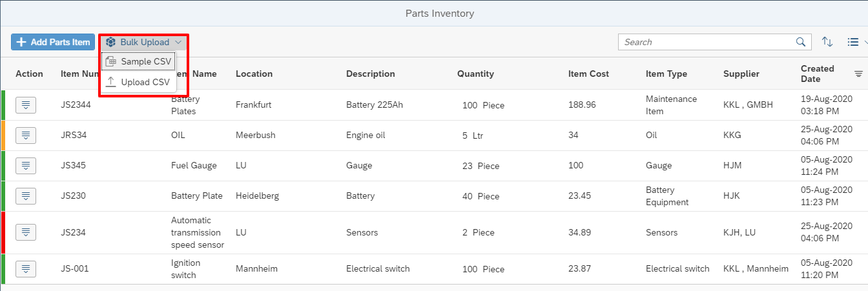Click item type Maintenance Item
The height and width of the screenshot is (291, 868).
pyautogui.click(x=672, y=105)
